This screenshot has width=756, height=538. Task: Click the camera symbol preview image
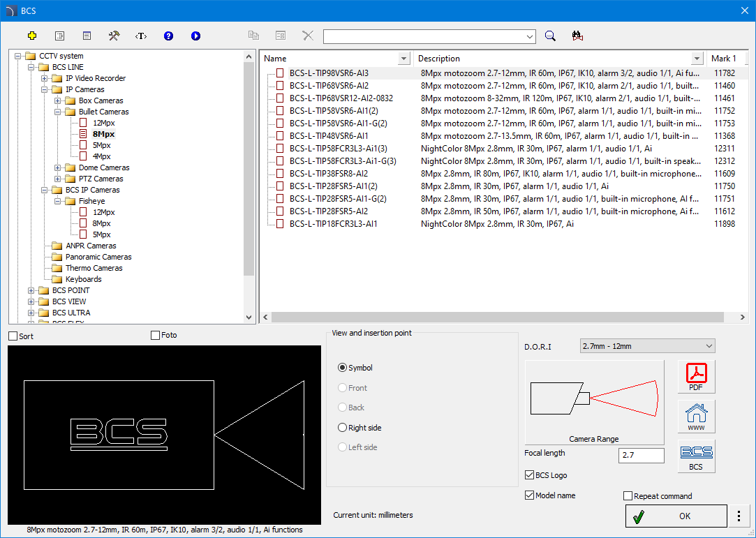[x=165, y=435]
